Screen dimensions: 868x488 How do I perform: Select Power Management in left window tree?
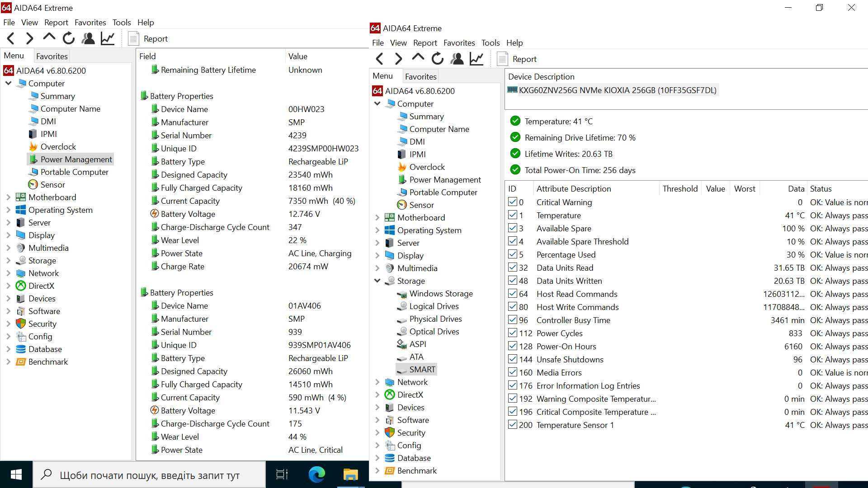click(70, 159)
